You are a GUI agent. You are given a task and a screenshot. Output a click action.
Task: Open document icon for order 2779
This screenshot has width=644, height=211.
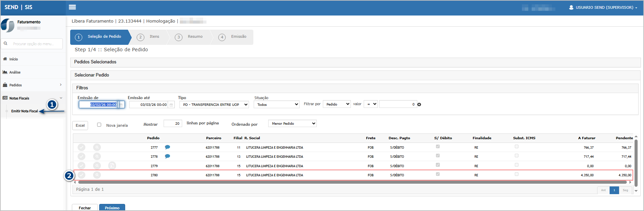[x=112, y=165]
